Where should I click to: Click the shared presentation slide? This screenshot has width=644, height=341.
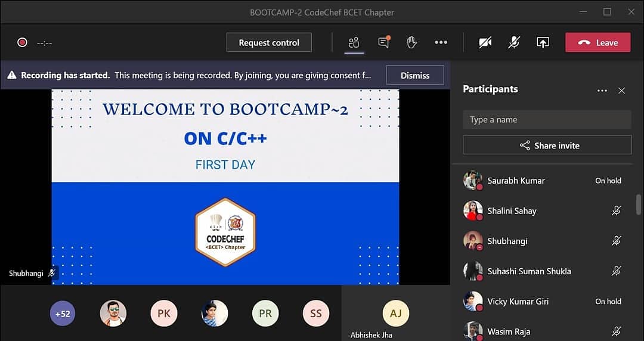pyautogui.click(x=225, y=187)
